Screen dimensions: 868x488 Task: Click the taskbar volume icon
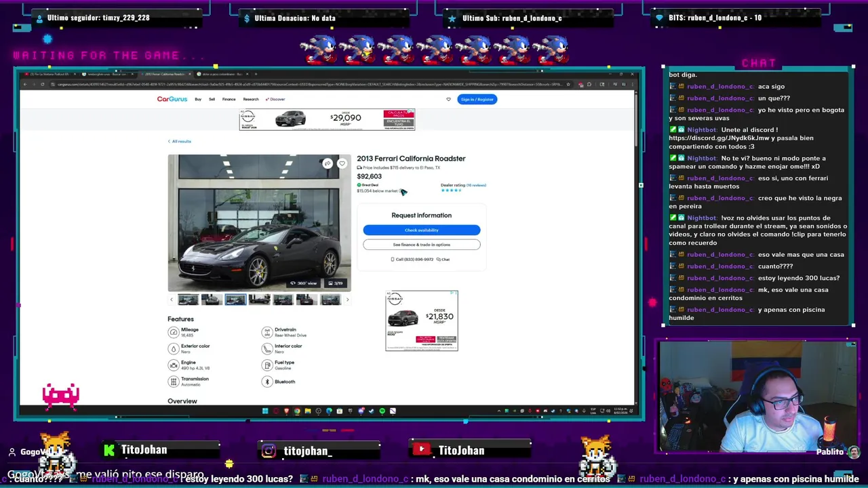(608, 411)
